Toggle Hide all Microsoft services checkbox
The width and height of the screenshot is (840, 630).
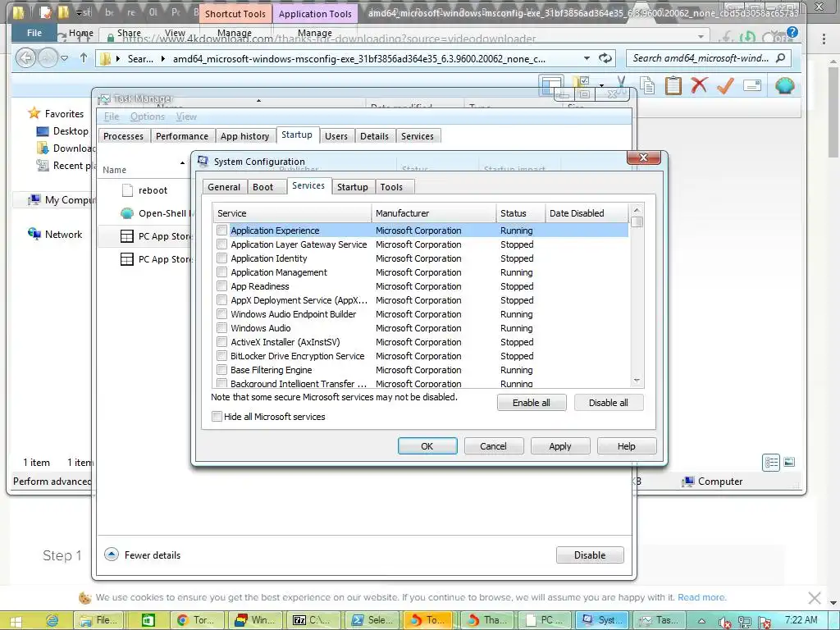point(217,416)
